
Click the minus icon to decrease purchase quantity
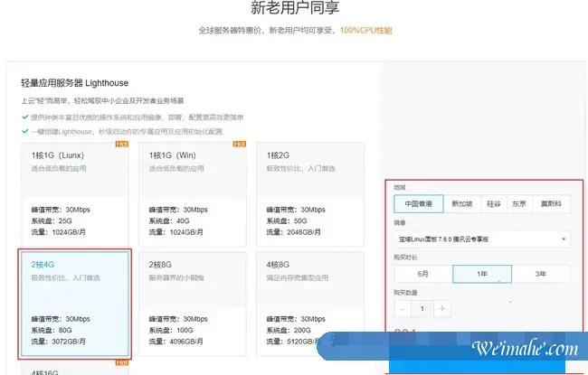click(403, 309)
